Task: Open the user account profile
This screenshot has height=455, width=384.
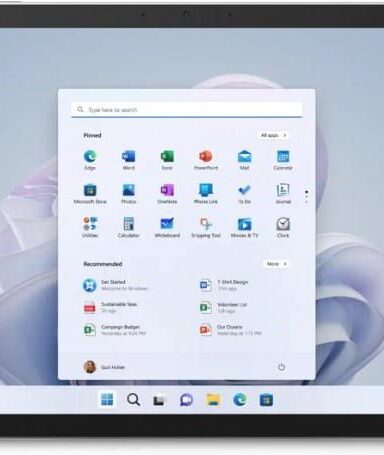Action: click(104, 367)
